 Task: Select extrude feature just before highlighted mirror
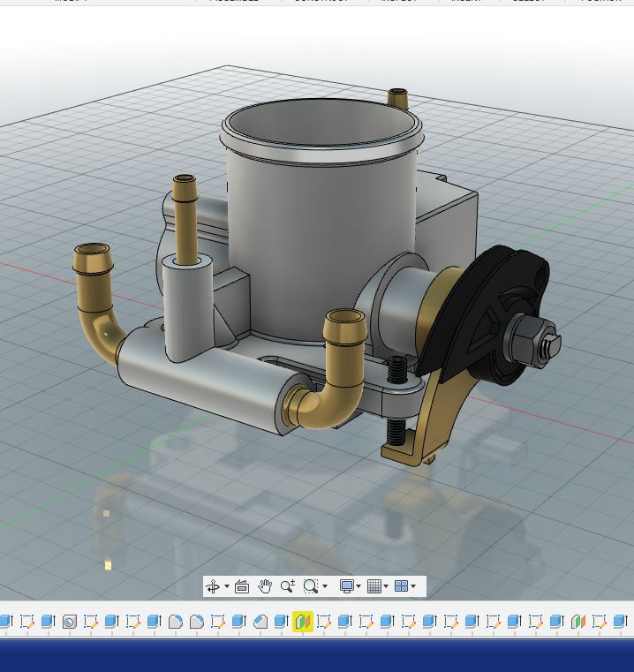(x=281, y=622)
